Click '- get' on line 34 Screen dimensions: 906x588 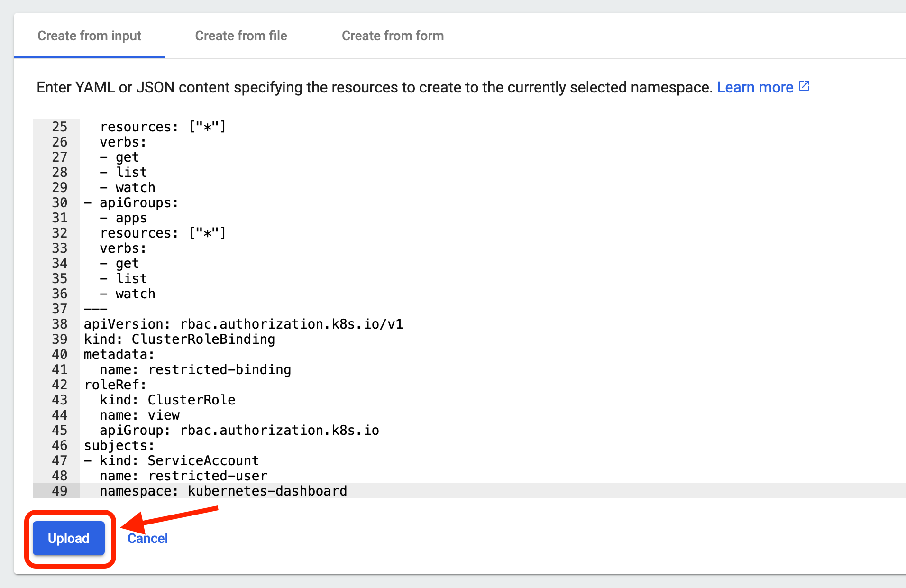[x=119, y=263]
